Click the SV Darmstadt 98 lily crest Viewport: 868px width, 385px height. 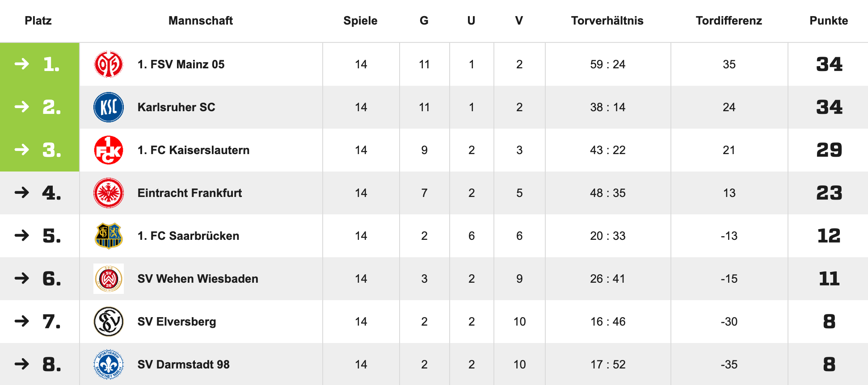click(x=109, y=364)
